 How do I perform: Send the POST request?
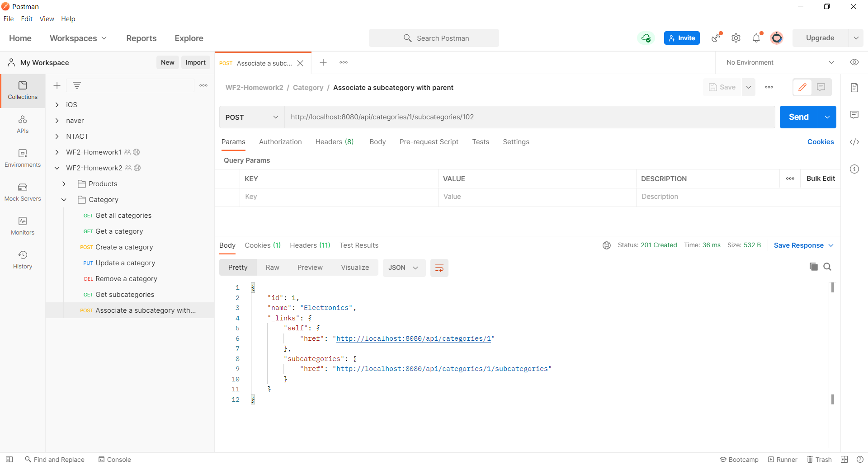pos(799,117)
